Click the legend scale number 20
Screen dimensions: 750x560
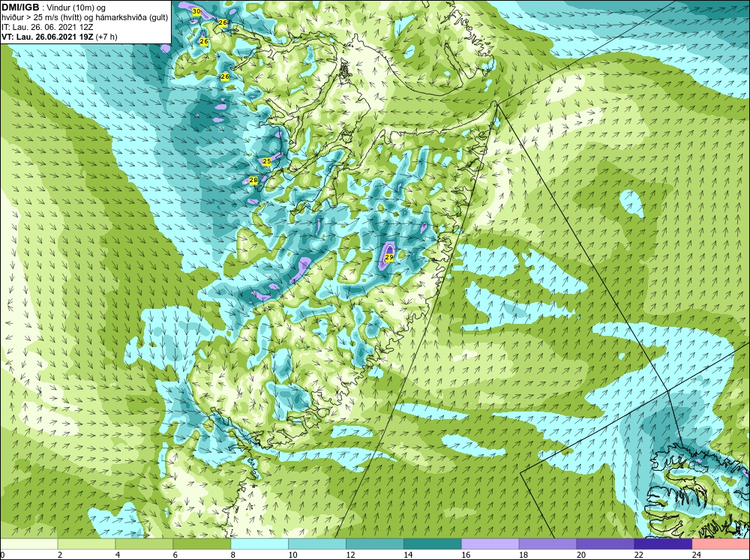[x=581, y=555]
